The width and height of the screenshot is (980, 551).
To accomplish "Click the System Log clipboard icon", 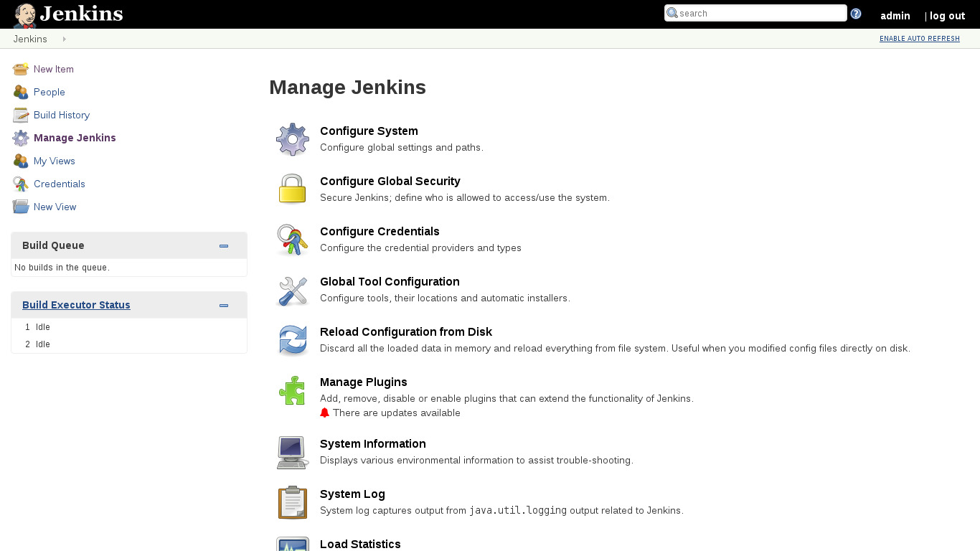I will click(293, 502).
